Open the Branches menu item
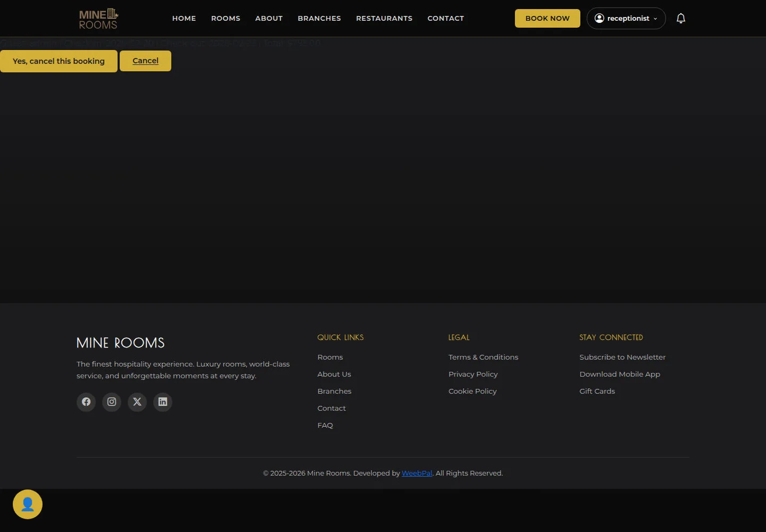766x532 pixels. (319, 19)
